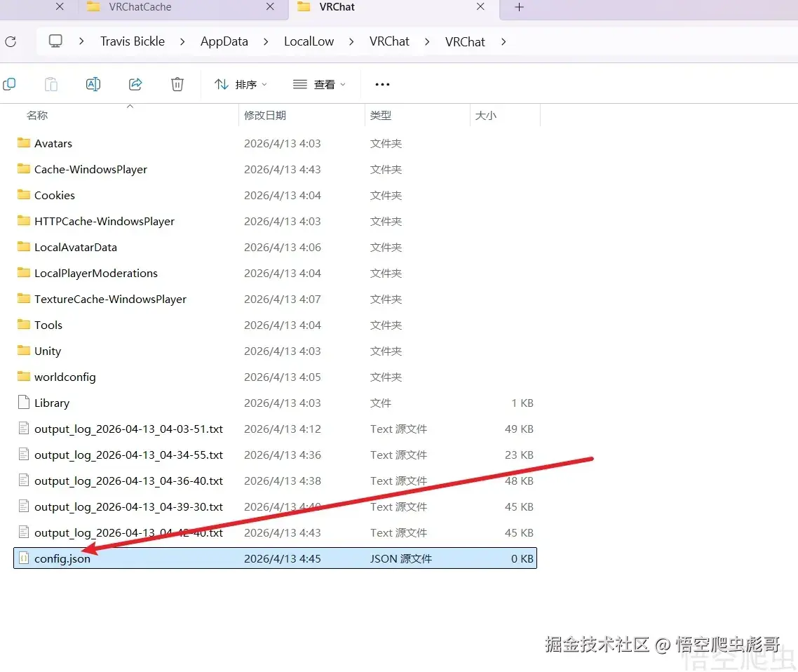The image size is (798, 672).
Task: Select the LocalAvatarData folder
Action: [x=275, y=248]
